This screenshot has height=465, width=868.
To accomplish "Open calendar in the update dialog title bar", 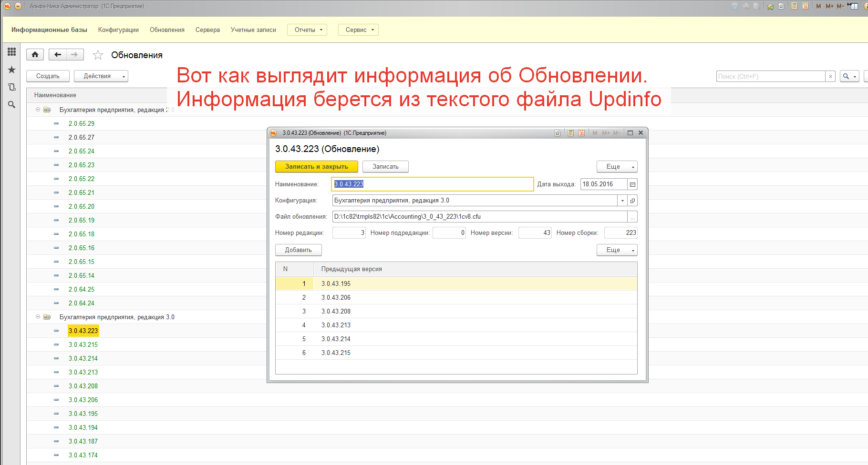I will coord(581,133).
